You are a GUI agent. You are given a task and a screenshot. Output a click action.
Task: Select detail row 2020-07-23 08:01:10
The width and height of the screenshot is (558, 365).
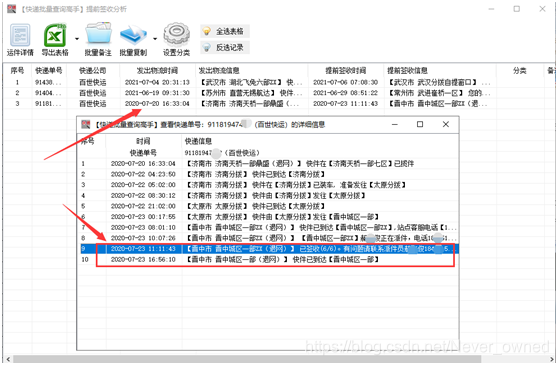tap(268, 227)
